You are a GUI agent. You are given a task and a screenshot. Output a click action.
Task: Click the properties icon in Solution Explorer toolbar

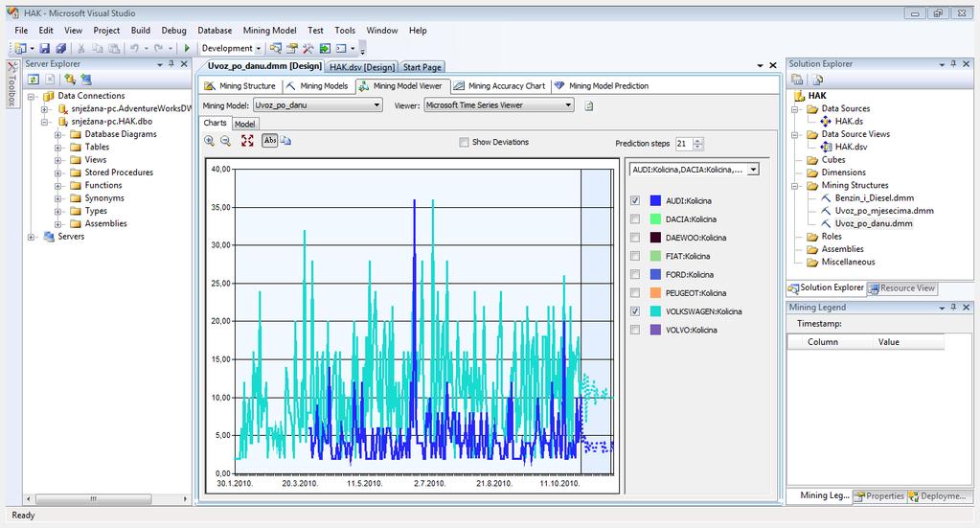tap(797, 80)
